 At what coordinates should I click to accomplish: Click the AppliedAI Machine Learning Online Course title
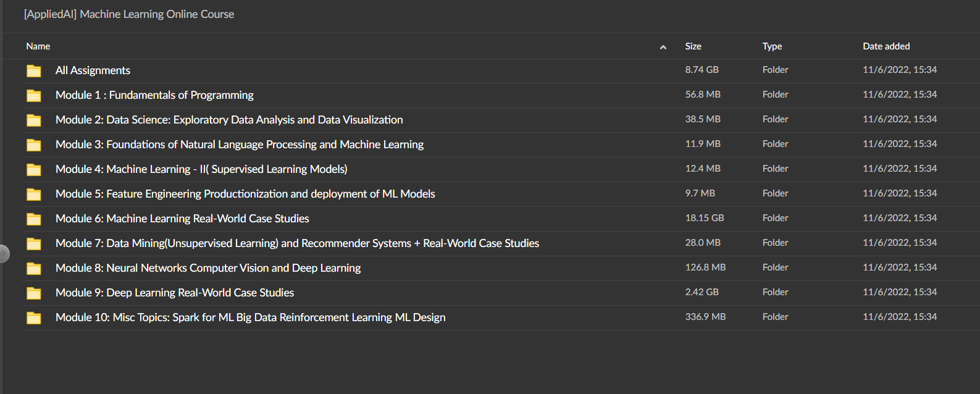coord(129,14)
